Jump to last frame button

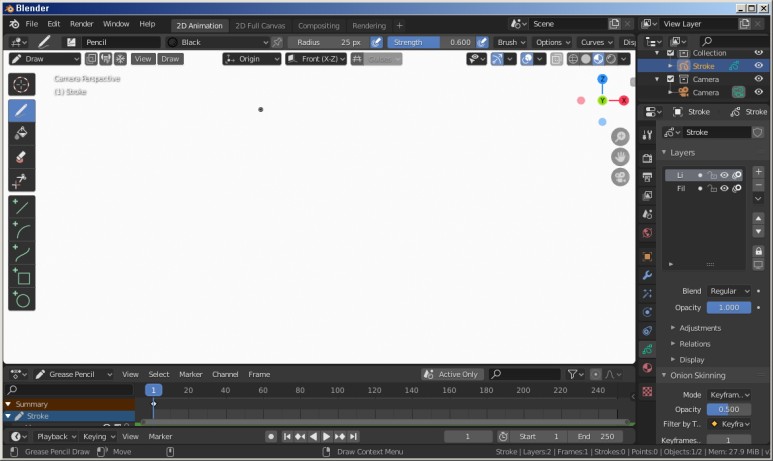pos(353,437)
